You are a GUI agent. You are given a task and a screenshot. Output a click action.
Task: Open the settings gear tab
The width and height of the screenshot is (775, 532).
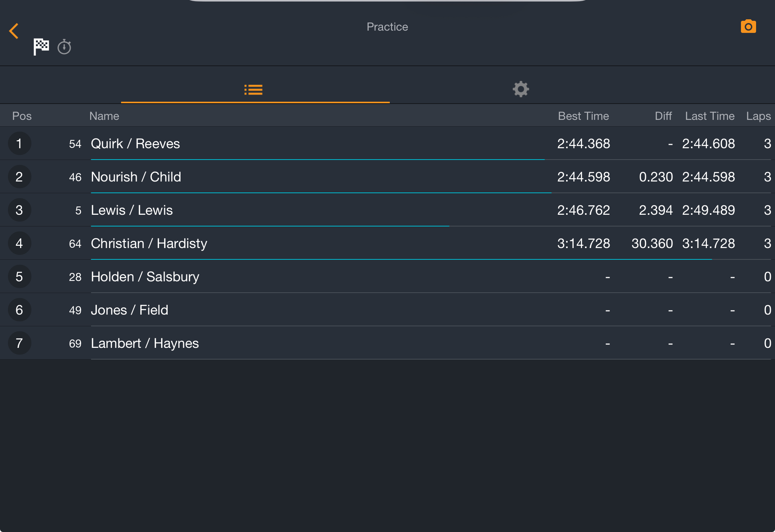click(521, 89)
